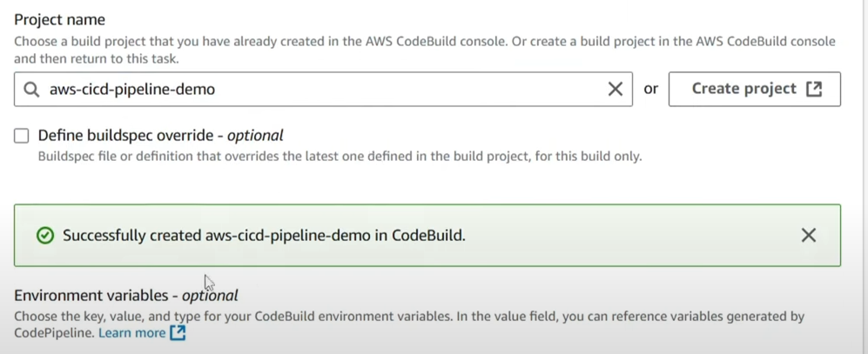Viewport: 868px width, 354px height.
Task: Click the green success checkmark icon
Action: pos(45,236)
